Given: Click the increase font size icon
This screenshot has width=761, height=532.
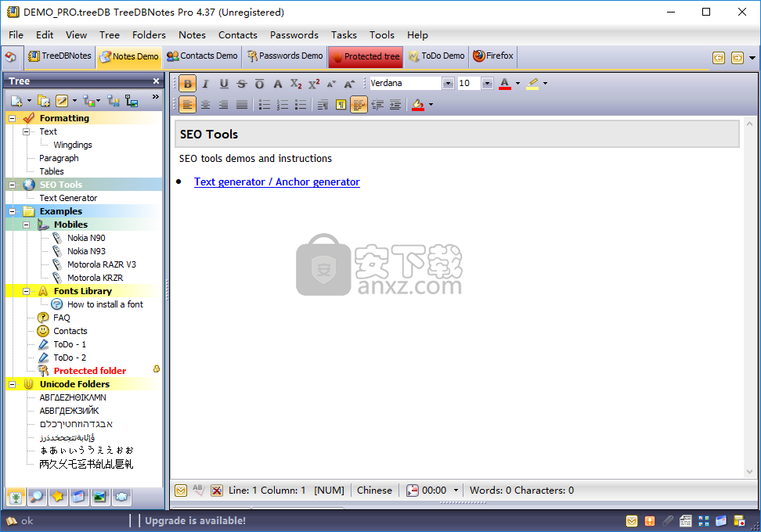Looking at the screenshot, I should click(349, 84).
